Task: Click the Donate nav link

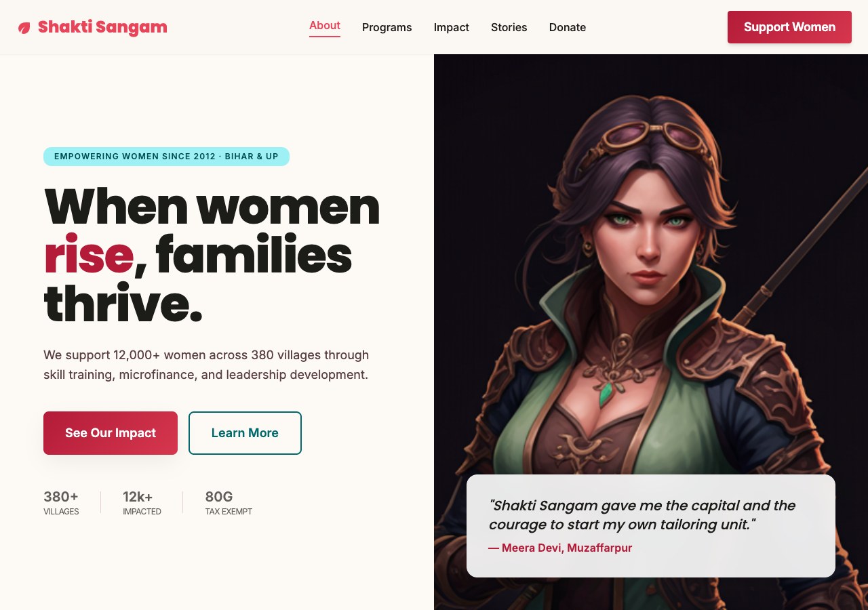Action: coord(568,27)
